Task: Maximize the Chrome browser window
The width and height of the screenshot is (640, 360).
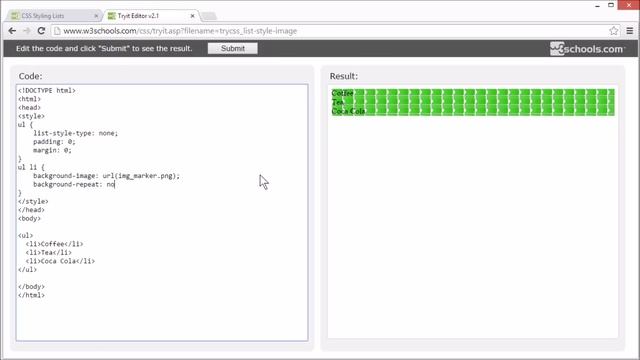Action: tap(611, 5)
